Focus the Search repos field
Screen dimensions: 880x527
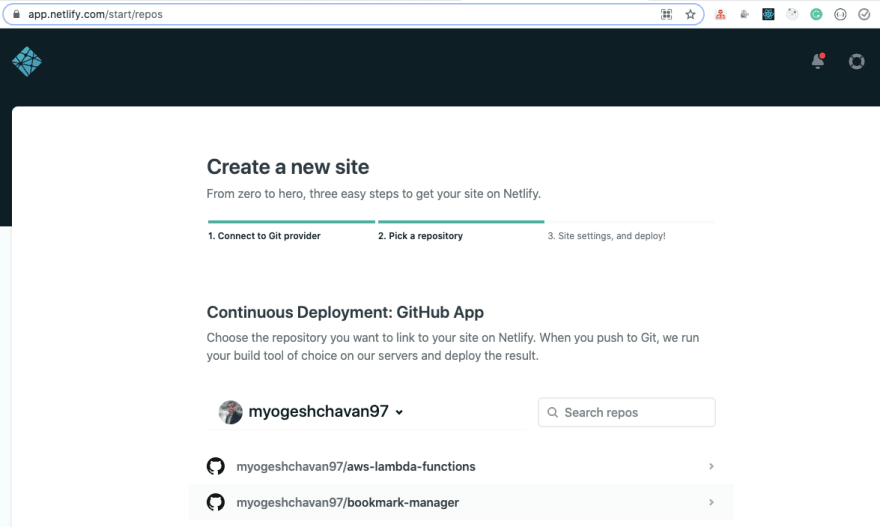(626, 412)
